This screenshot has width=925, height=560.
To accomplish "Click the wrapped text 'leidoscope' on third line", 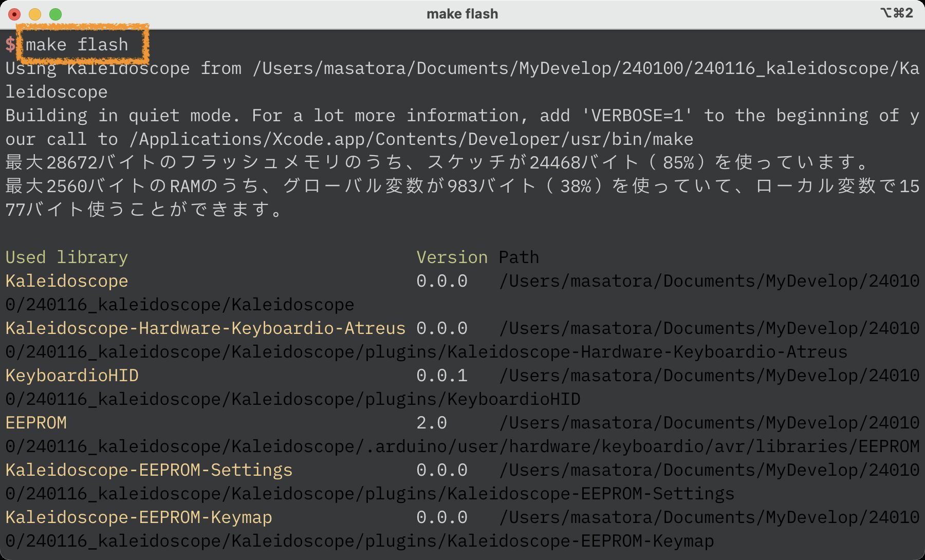I will [57, 92].
